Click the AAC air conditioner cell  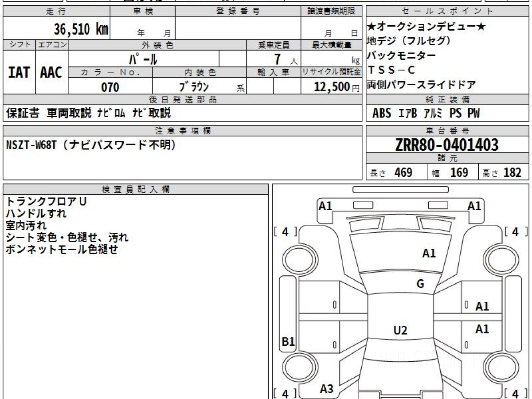[51, 72]
